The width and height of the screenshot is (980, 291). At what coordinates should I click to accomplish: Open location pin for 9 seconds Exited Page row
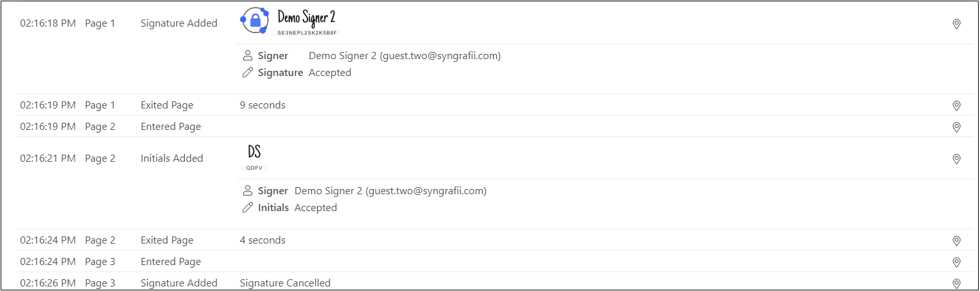956,105
